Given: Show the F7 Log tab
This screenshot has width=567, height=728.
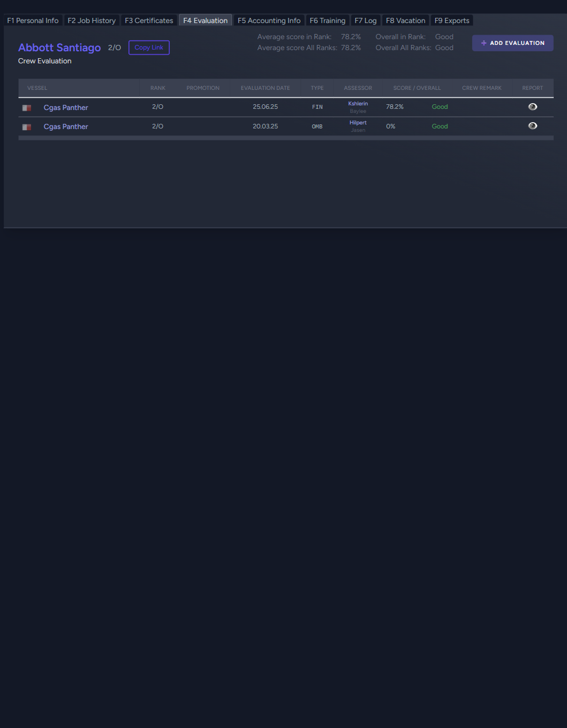Looking at the screenshot, I should (366, 21).
